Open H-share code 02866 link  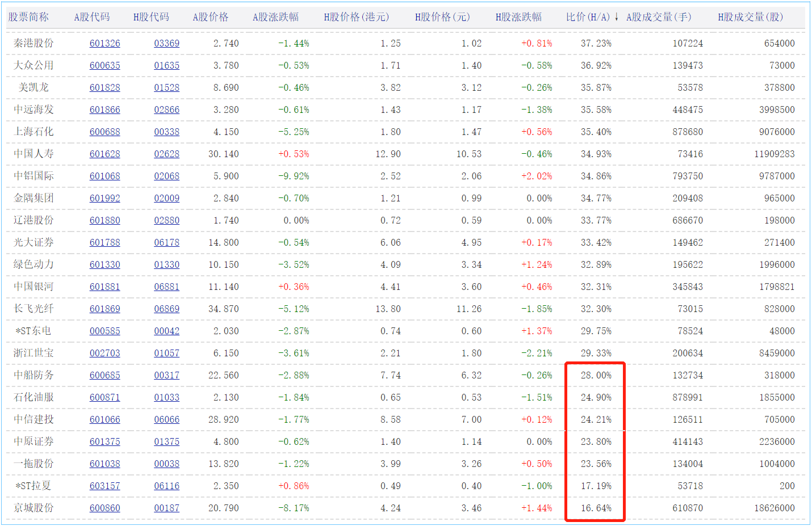pos(167,110)
